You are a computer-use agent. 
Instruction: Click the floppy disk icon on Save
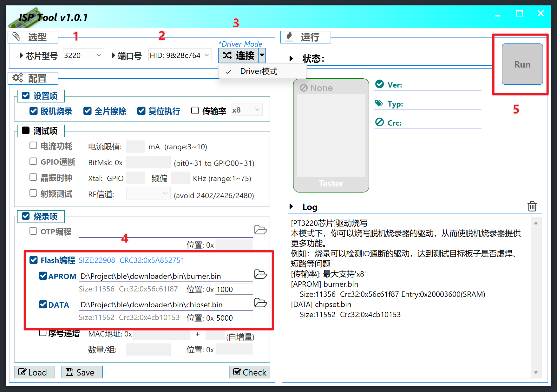(x=69, y=372)
